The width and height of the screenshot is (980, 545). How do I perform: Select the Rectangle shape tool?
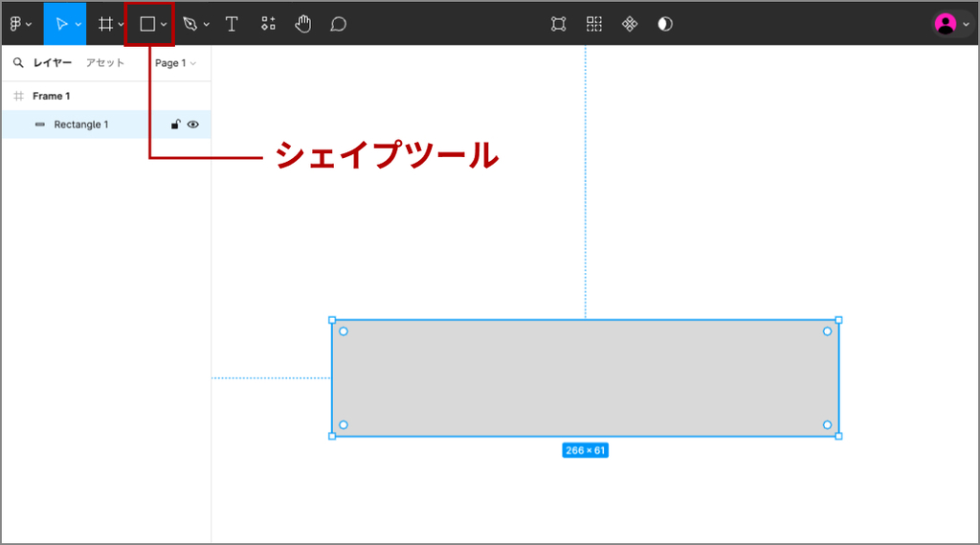(147, 24)
